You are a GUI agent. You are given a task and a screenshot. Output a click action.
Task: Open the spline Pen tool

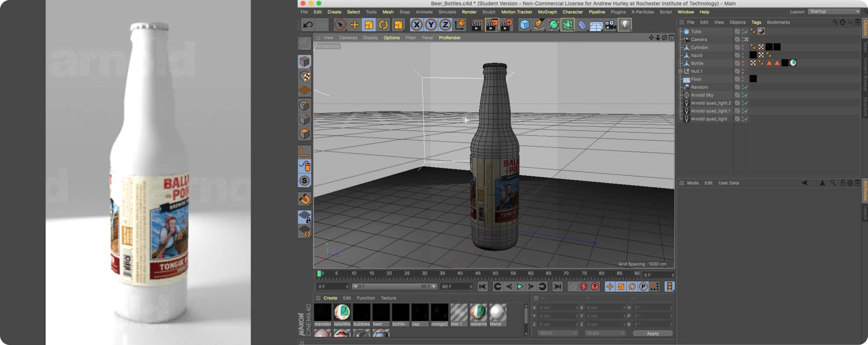point(539,25)
